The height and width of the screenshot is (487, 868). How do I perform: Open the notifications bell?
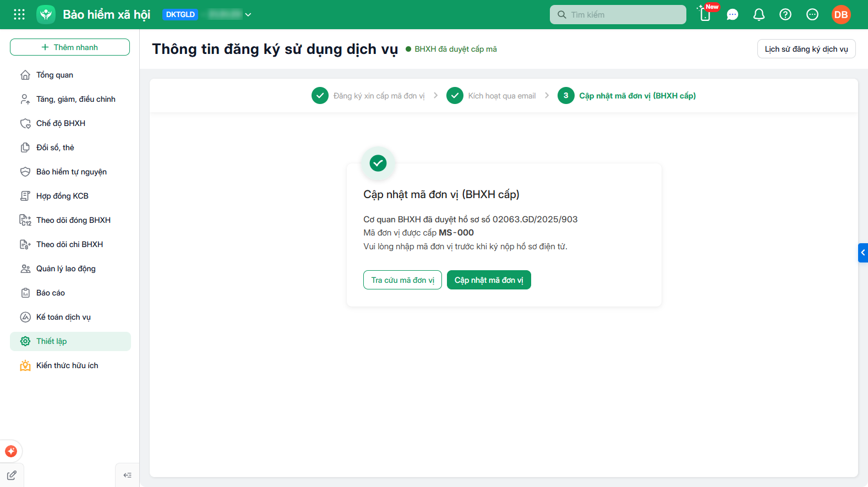[759, 14]
